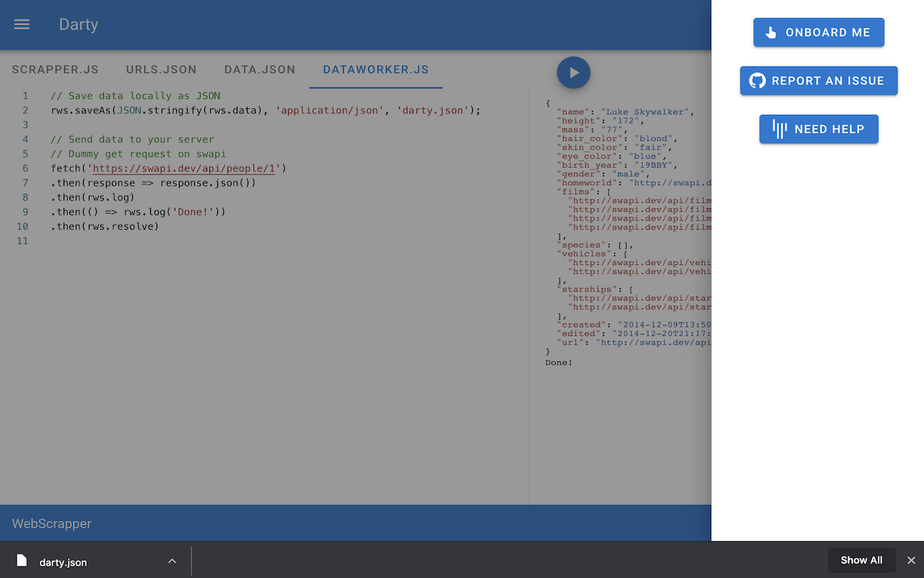The image size is (924, 578).
Task: Open the downloaded darty.json file
Action: coord(64,562)
